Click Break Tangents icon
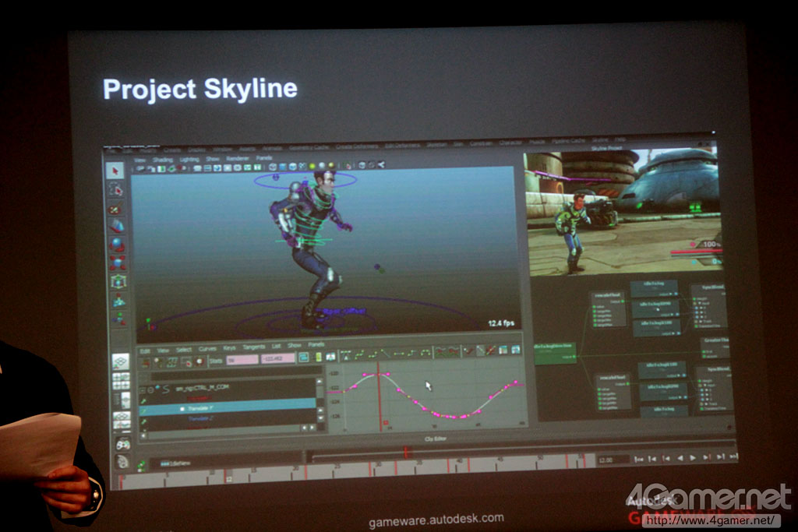 (468, 351)
